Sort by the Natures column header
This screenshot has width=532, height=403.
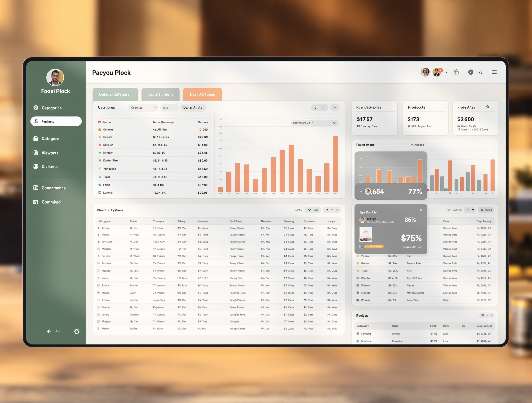coord(203,122)
